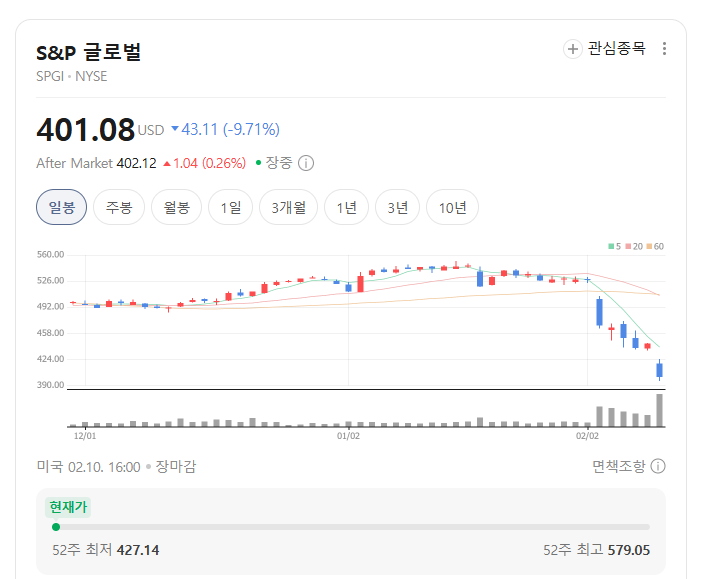Open the three-dot more options menu
This screenshot has height=579, width=708.
(x=664, y=48)
